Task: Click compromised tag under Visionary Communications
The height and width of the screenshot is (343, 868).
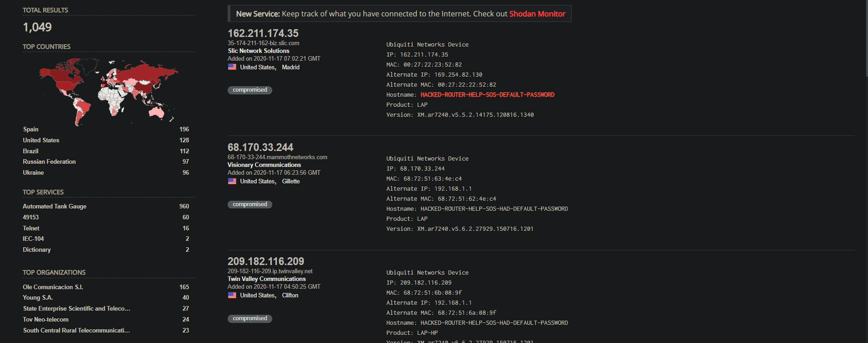Action: [x=249, y=204]
